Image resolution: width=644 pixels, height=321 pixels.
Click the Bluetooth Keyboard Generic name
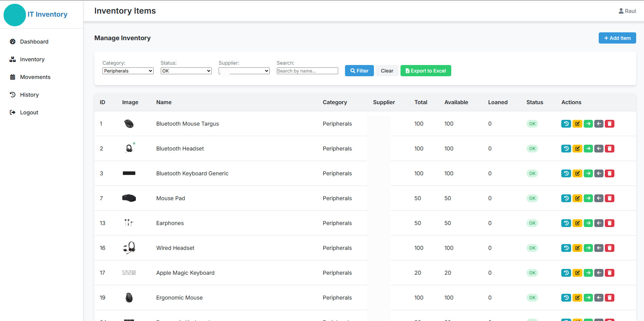tap(192, 173)
